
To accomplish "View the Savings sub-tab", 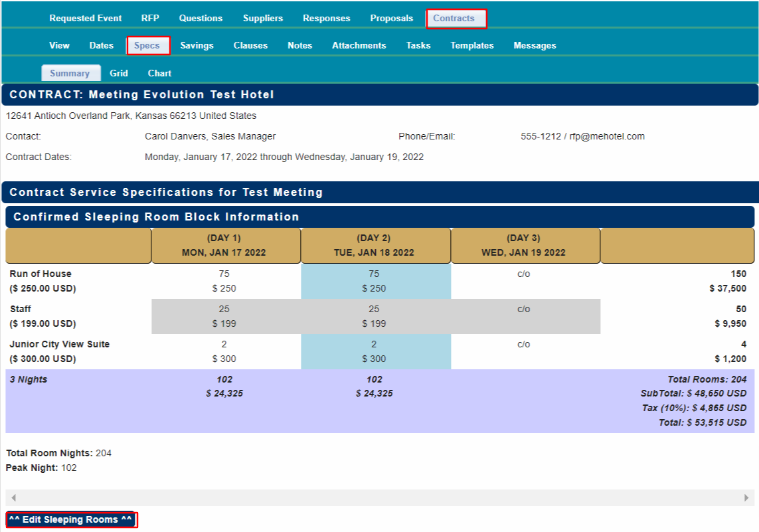I will click(x=197, y=46).
